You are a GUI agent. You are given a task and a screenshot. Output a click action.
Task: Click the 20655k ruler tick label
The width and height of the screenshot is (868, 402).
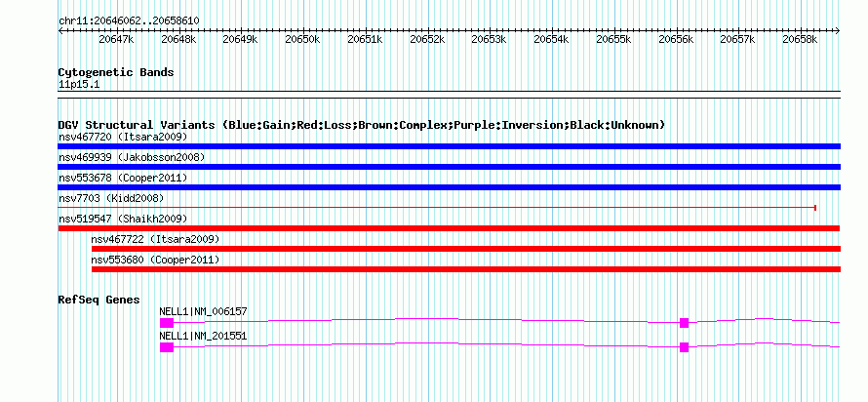click(x=613, y=40)
